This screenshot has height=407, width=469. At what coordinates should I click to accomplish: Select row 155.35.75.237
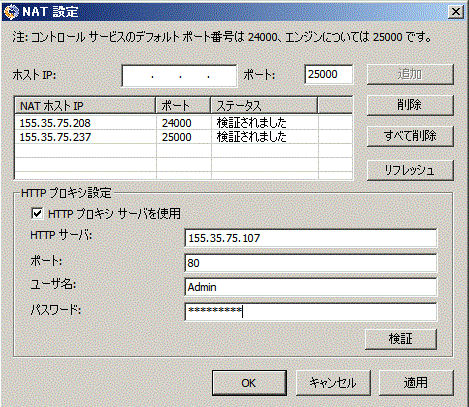(183, 137)
